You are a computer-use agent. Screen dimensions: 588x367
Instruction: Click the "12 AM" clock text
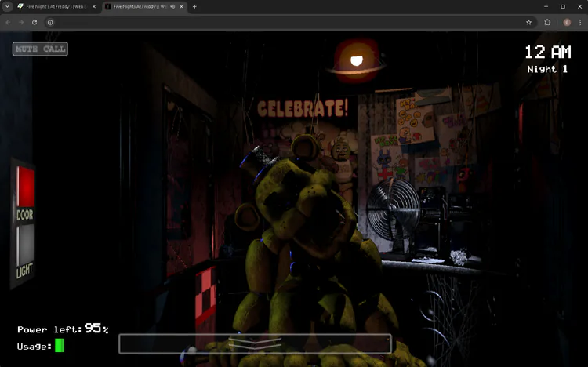548,53
